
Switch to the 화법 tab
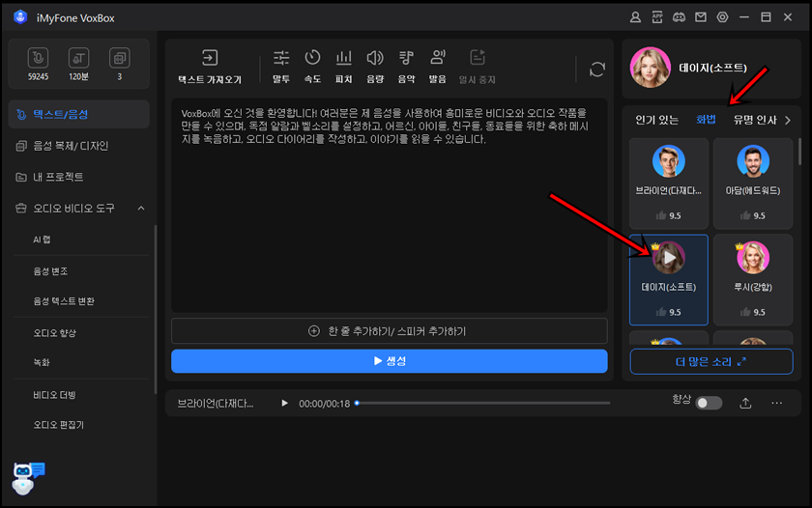(706, 120)
